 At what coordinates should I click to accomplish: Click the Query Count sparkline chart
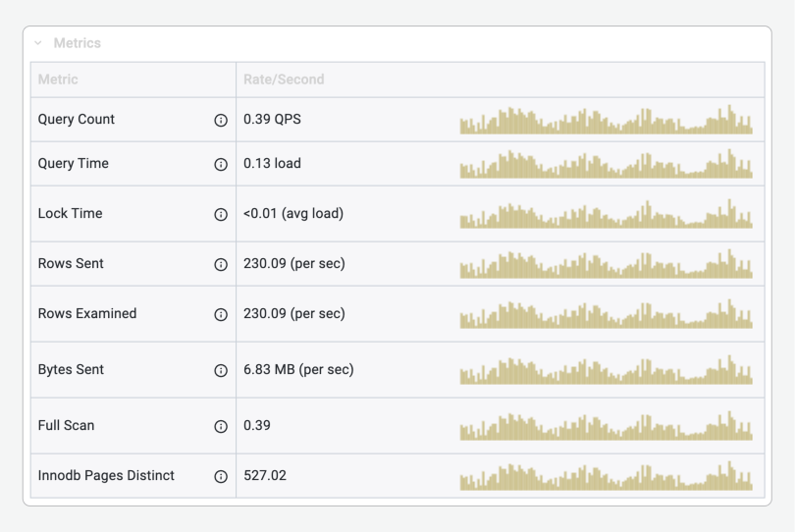click(x=606, y=120)
